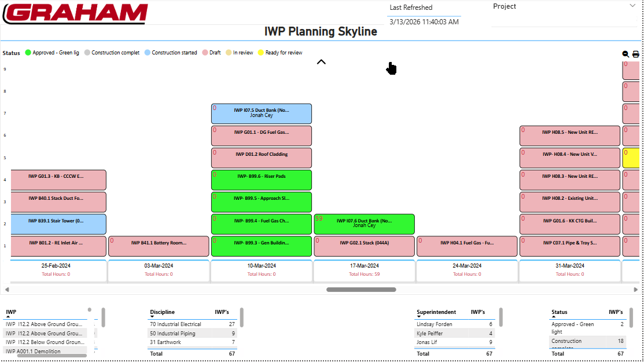Select the Ready for review legend item

point(279,53)
